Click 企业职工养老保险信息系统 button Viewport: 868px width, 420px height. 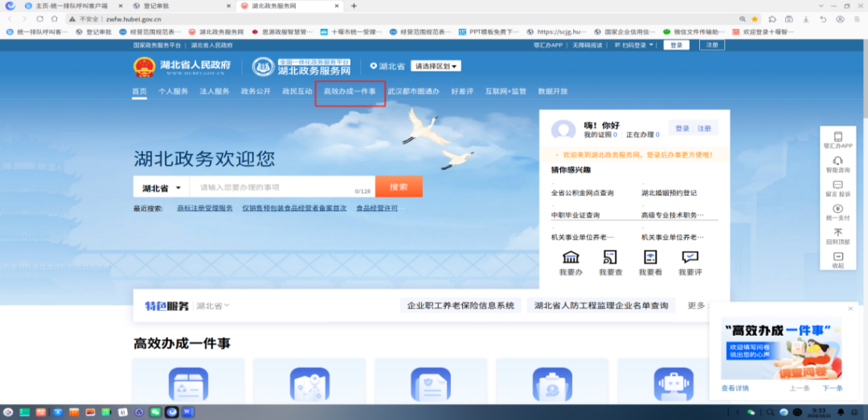(x=461, y=305)
